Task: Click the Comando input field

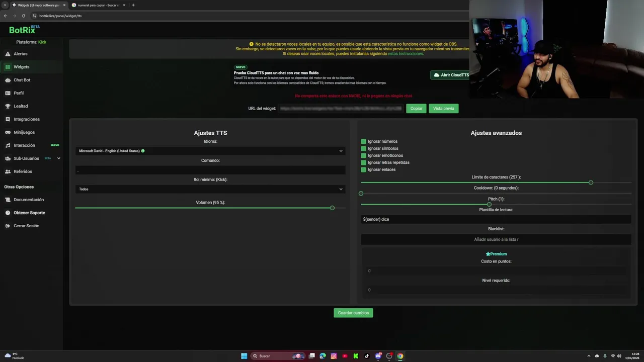Action: 210,170
